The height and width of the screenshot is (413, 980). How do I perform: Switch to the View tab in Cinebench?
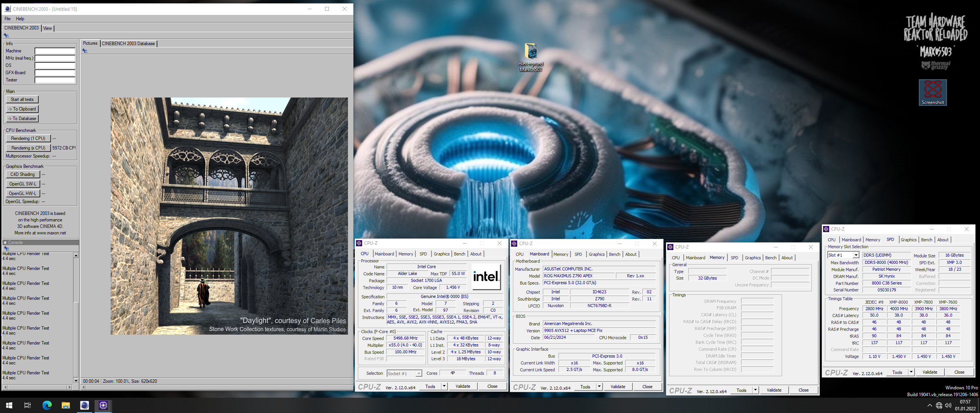coord(47,28)
